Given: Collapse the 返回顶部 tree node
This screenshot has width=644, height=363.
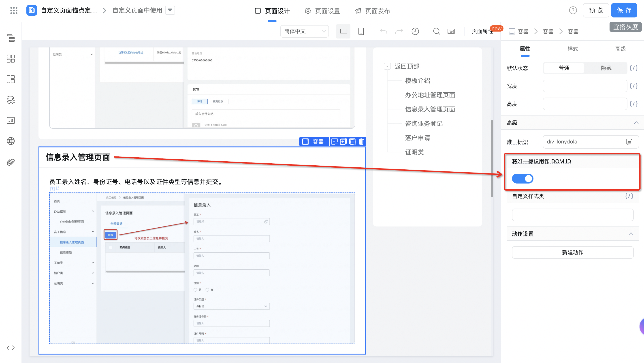Looking at the screenshot, I should (x=387, y=66).
